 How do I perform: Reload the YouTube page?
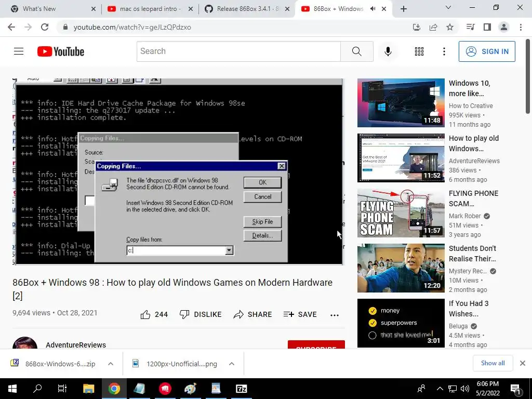tap(45, 27)
